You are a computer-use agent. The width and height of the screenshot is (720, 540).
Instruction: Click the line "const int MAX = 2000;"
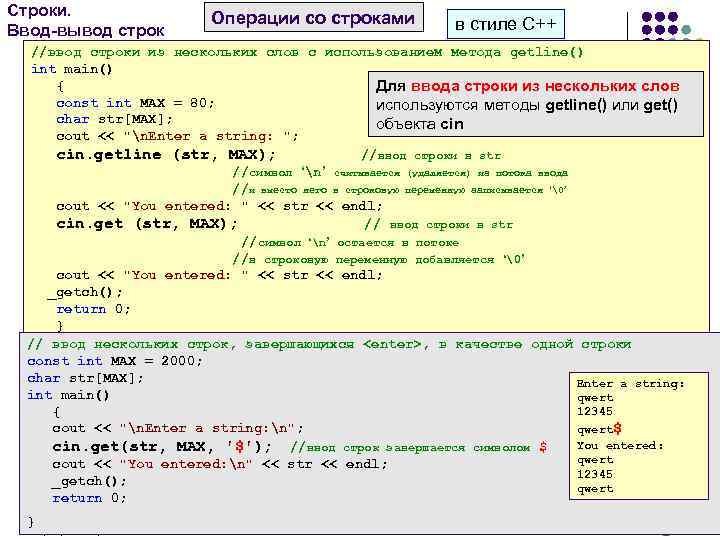tap(114, 361)
